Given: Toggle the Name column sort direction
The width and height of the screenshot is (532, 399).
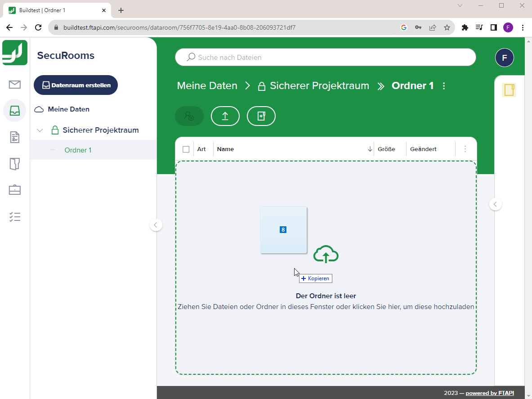Looking at the screenshot, I should point(370,149).
